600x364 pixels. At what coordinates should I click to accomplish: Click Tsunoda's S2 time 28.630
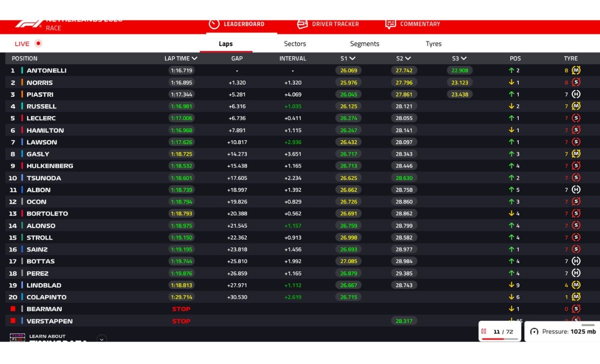click(x=404, y=178)
